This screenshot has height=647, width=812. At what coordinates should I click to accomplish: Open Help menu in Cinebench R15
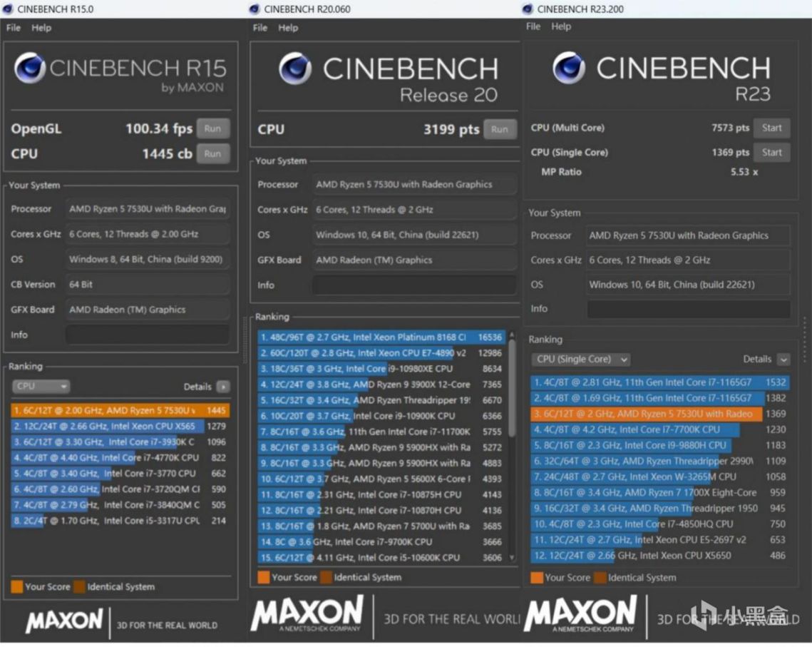pyautogui.click(x=41, y=27)
